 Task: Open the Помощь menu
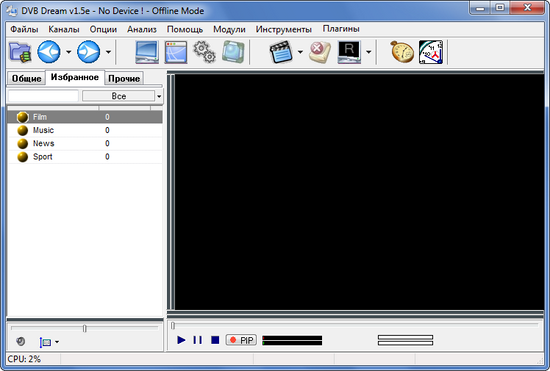coord(185,29)
